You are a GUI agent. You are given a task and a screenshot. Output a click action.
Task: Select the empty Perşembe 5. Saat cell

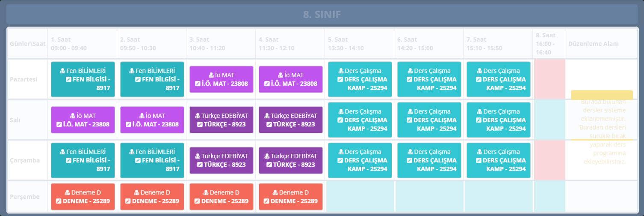360,197
